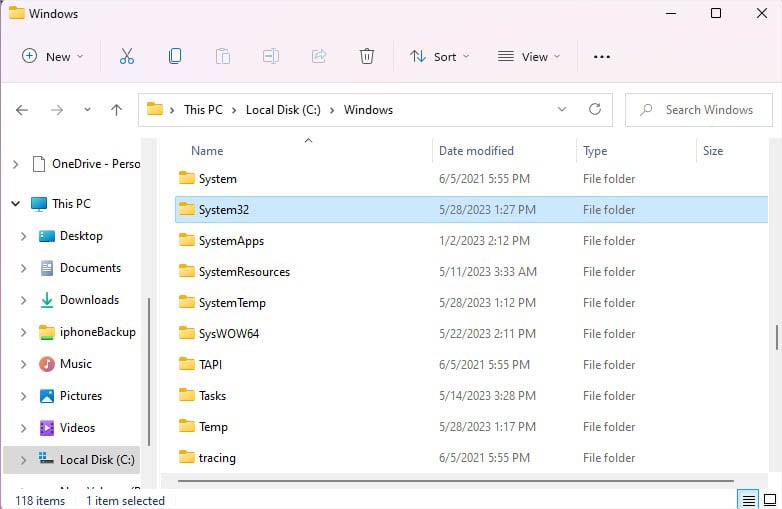Select the SystemResources folder name
This screenshot has height=509, width=782.
pyautogui.click(x=244, y=272)
